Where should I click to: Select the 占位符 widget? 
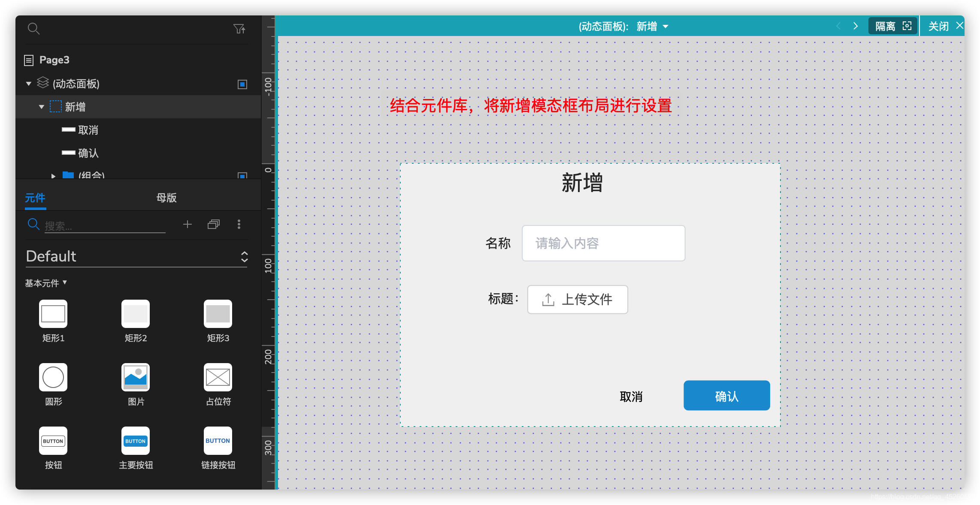218,385
